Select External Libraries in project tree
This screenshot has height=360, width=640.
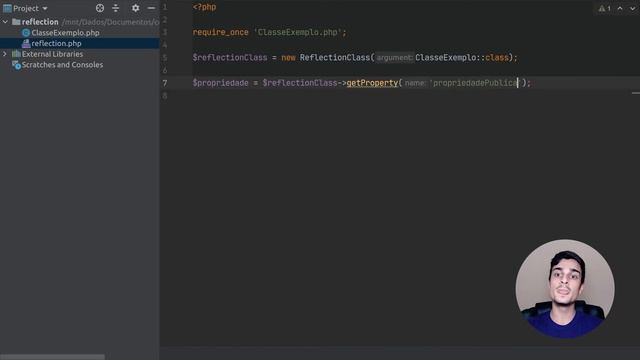(x=52, y=54)
